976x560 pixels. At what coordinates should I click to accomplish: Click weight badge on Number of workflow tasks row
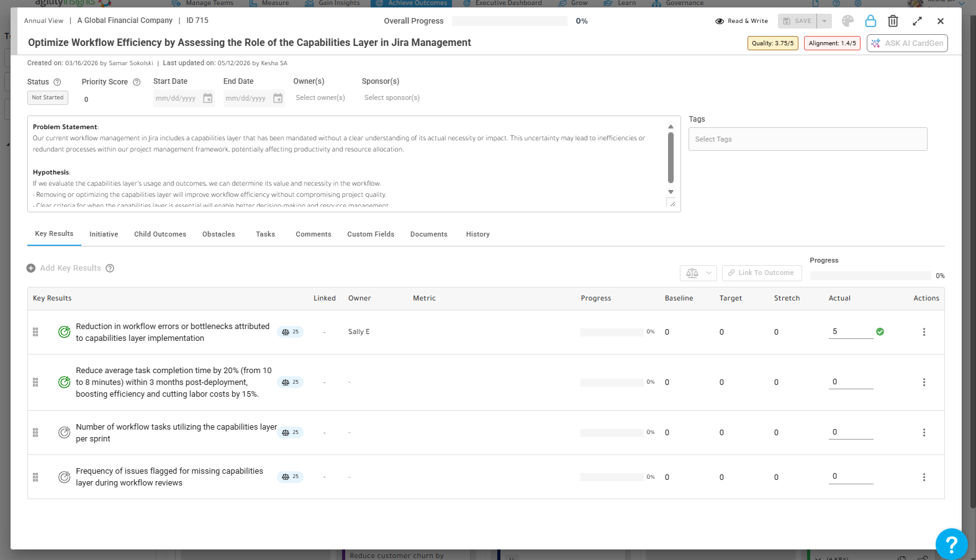pyautogui.click(x=290, y=433)
